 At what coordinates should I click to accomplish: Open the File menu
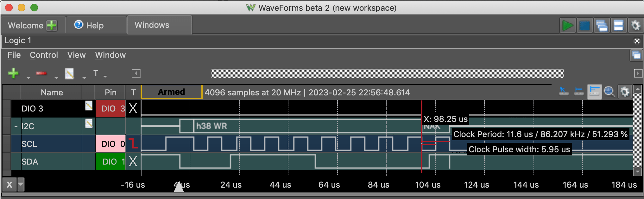click(x=14, y=55)
